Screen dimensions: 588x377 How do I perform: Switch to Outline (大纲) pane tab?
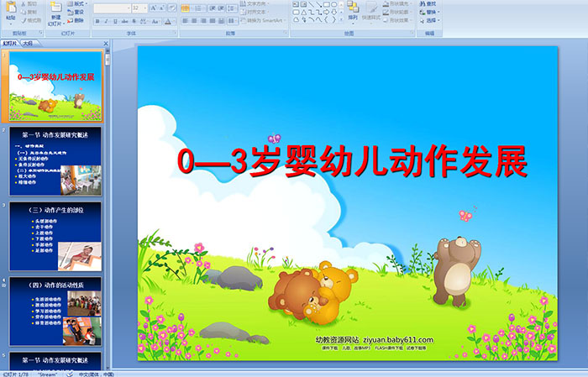tap(28, 44)
